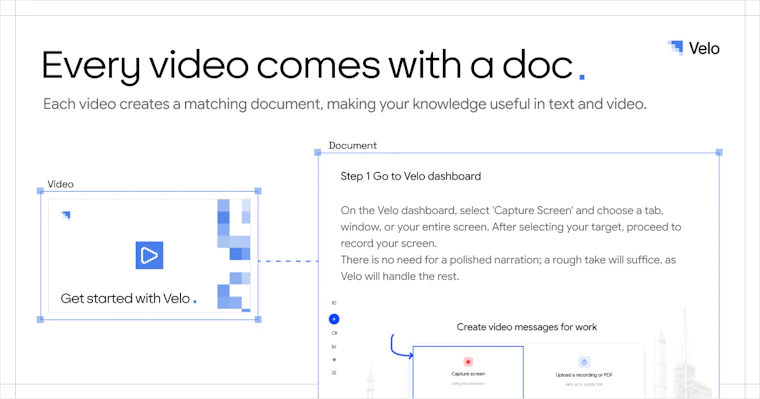Choose the Upload a recording or PDF card
This screenshot has height=399, width=760.
point(584,372)
